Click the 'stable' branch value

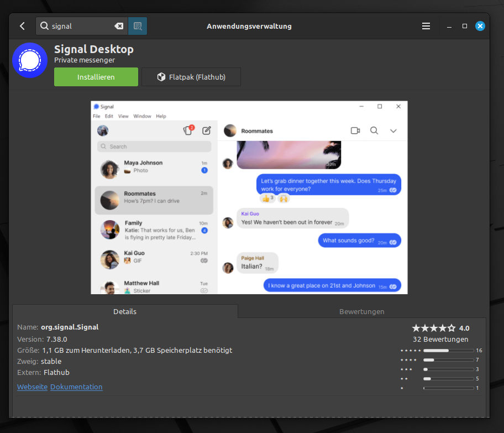(x=51, y=361)
